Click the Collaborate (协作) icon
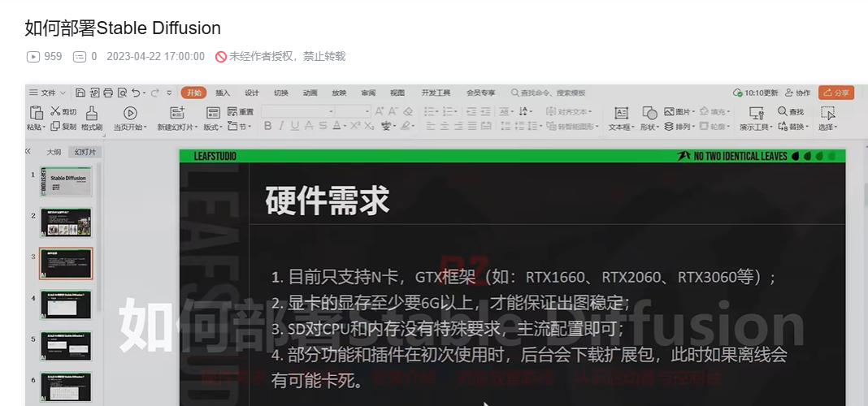868x406 pixels. click(x=789, y=93)
